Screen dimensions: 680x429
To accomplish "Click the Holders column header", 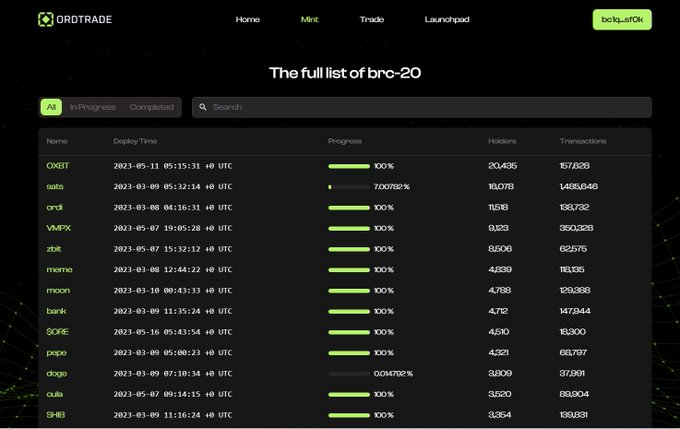I will (502, 141).
